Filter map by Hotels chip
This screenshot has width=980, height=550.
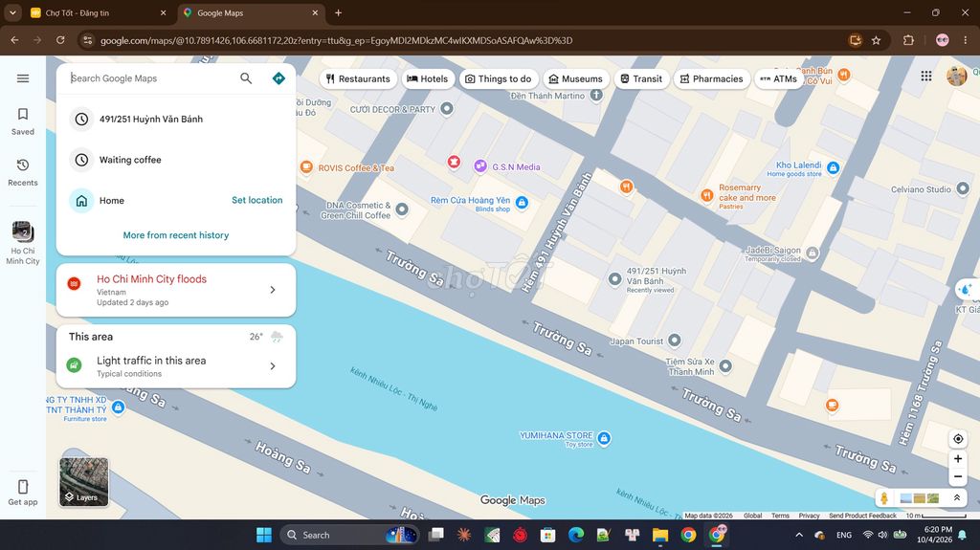(428, 78)
